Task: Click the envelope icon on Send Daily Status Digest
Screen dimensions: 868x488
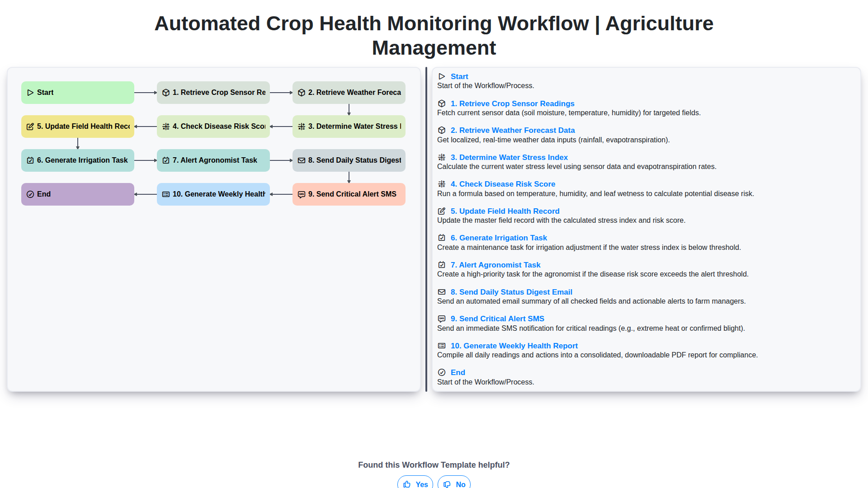Action: pyautogui.click(x=302, y=160)
